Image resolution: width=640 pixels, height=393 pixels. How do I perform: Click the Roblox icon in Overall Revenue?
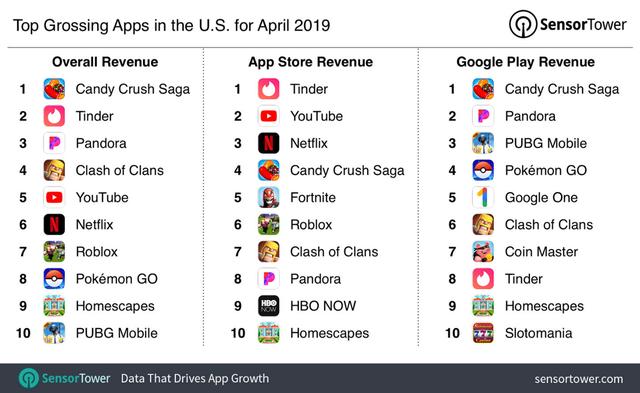coord(54,251)
